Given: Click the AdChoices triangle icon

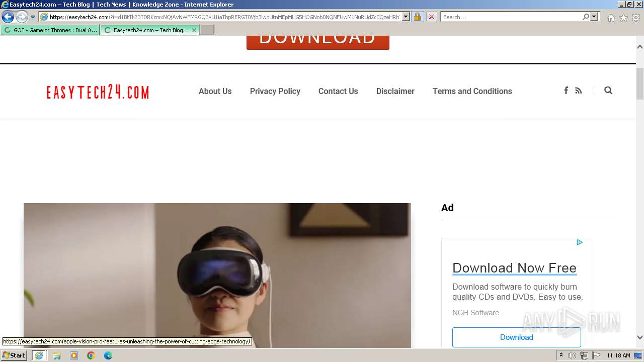Looking at the screenshot, I should (x=580, y=242).
